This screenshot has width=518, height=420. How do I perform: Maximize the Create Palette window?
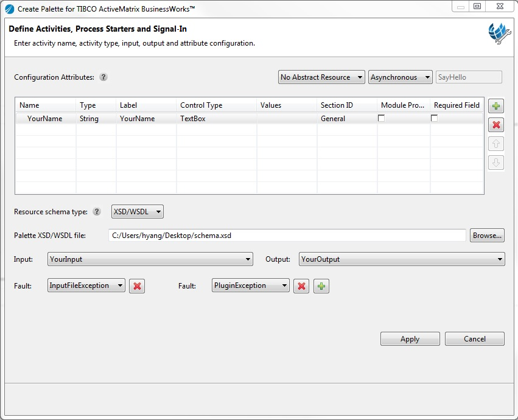click(477, 6)
